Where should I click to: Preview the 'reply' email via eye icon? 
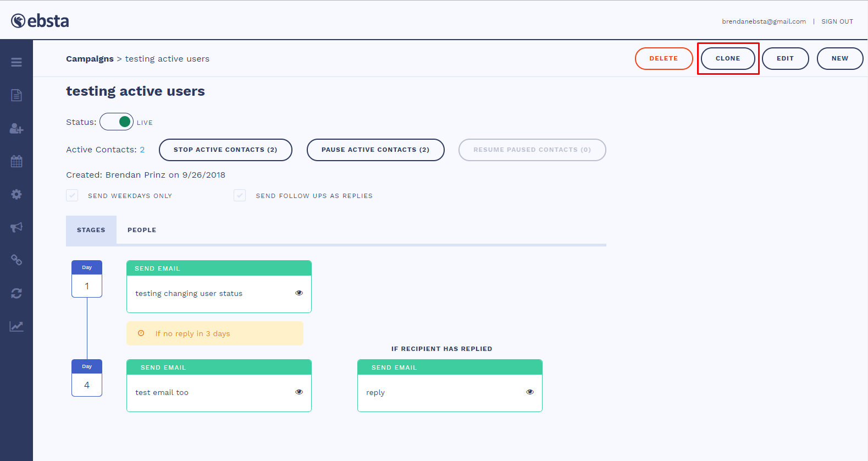coord(530,392)
